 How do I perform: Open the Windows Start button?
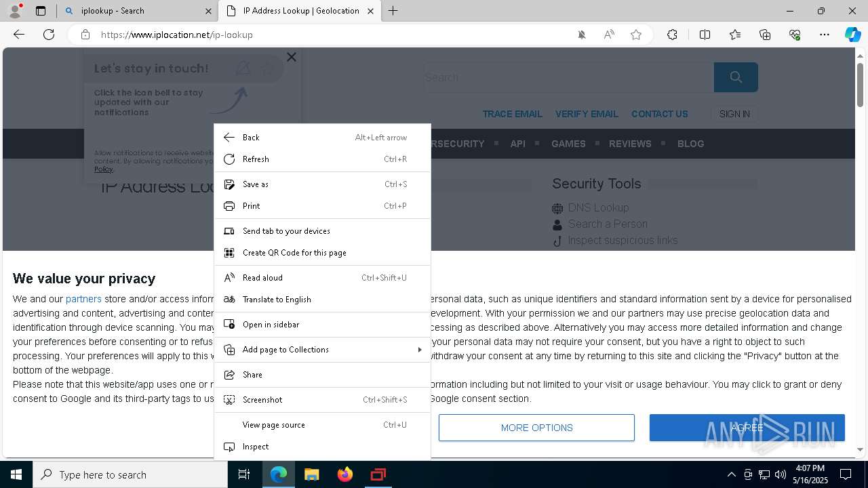coord(16,474)
